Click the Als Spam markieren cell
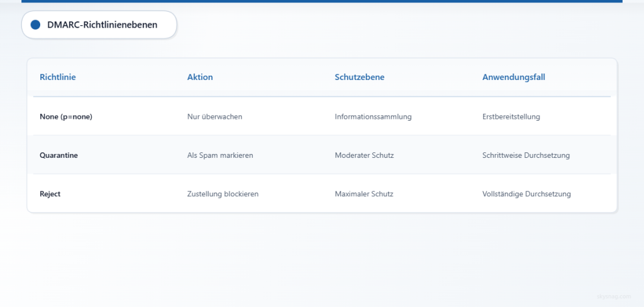 220,155
